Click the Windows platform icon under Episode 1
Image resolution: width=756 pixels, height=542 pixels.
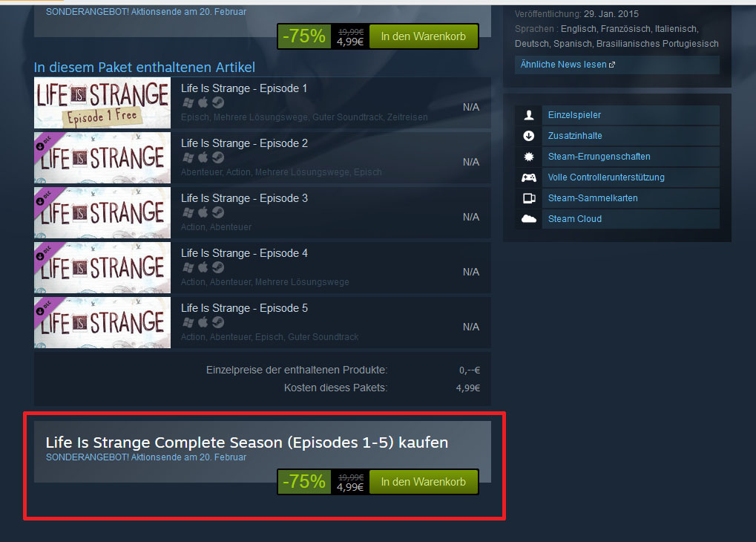(188, 102)
